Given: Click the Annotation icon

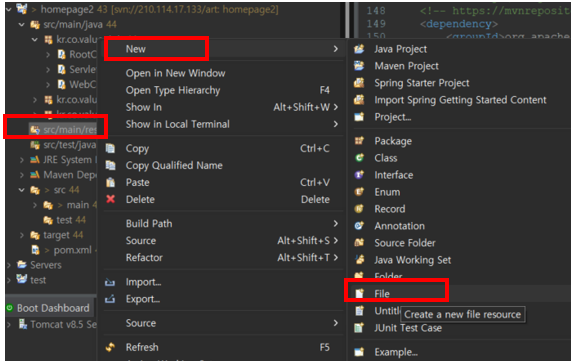Looking at the screenshot, I should (359, 226).
